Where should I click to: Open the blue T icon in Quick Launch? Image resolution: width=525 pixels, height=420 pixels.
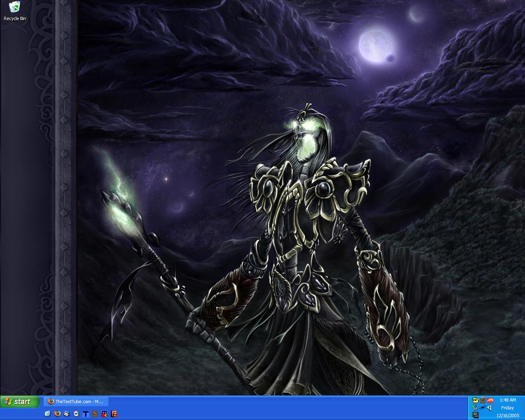tap(86, 414)
